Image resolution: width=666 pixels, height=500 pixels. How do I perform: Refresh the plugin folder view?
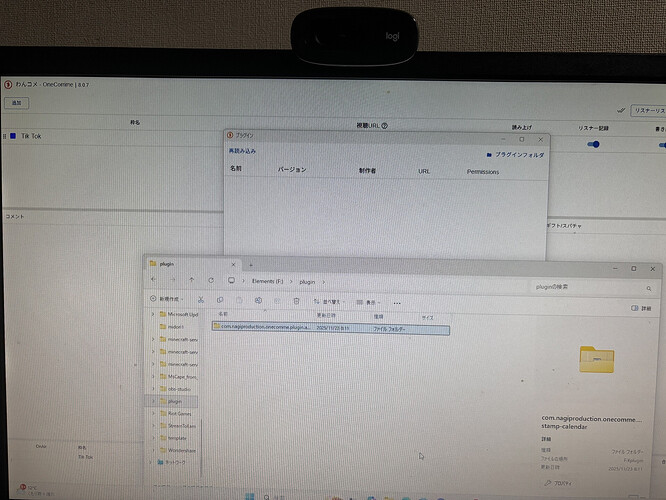(211, 280)
